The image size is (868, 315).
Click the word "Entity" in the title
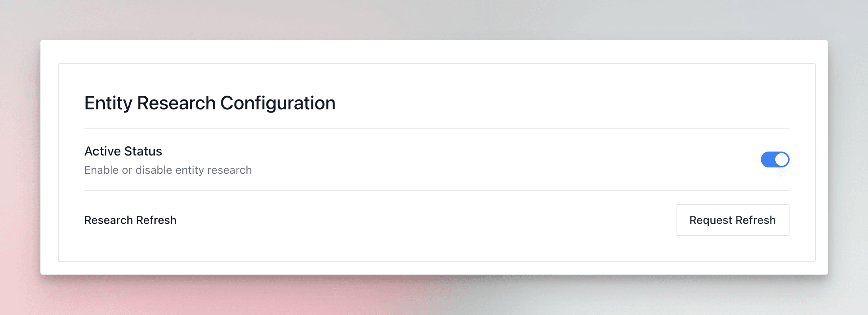coord(108,103)
